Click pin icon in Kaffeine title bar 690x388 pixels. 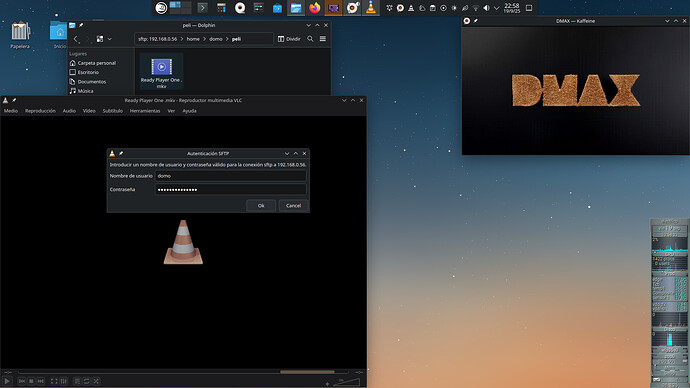pyautogui.click(x=476, y=21)
